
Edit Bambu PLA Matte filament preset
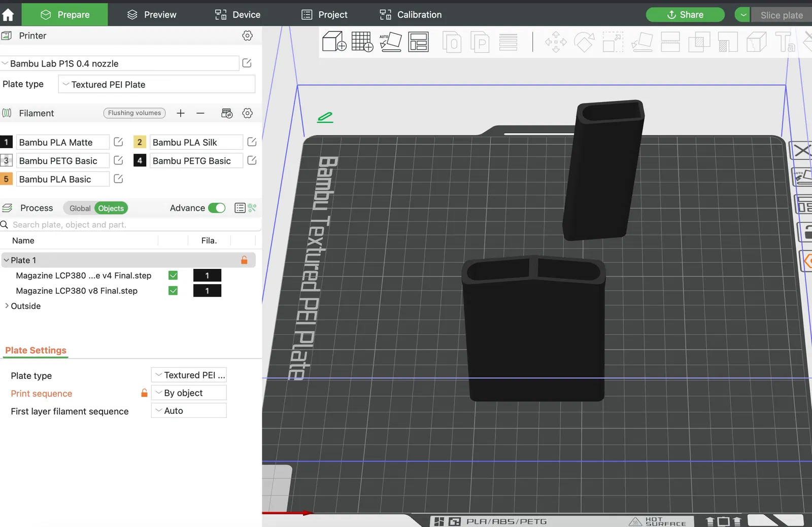pyautogui.click(x=118, y=142)
